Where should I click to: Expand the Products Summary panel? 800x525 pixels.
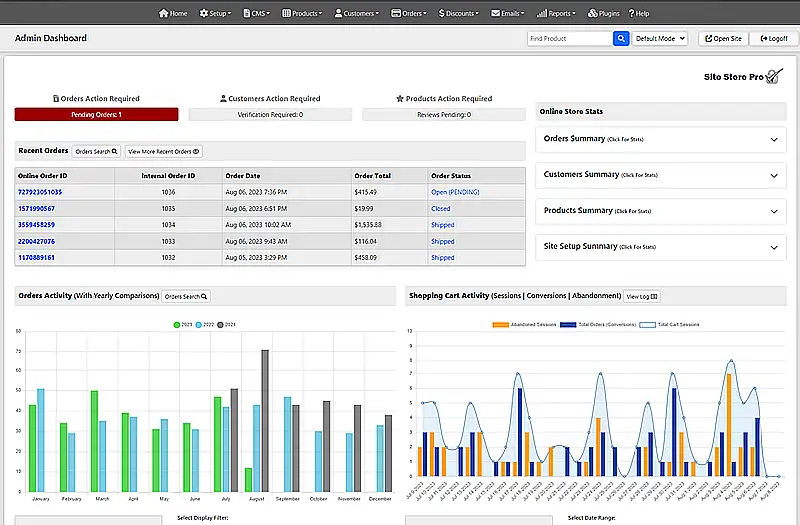(x=661, y=211)
